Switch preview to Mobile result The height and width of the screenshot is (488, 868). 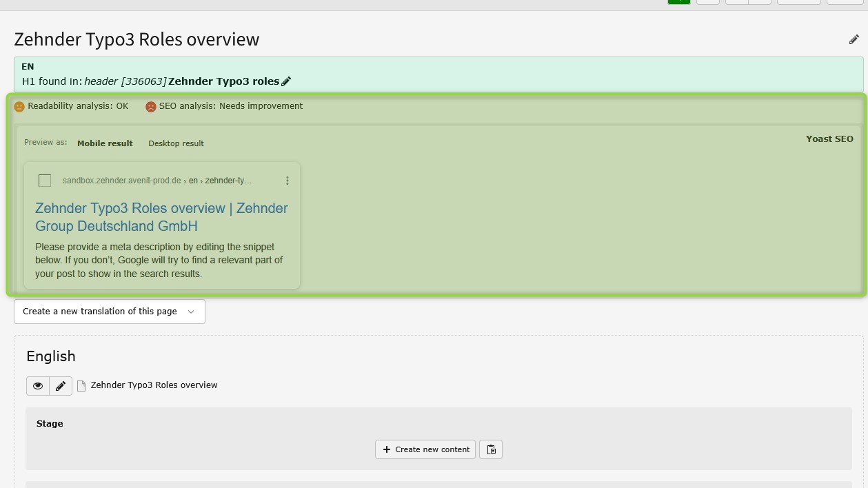pyautogui.click(x=105, y=143)
